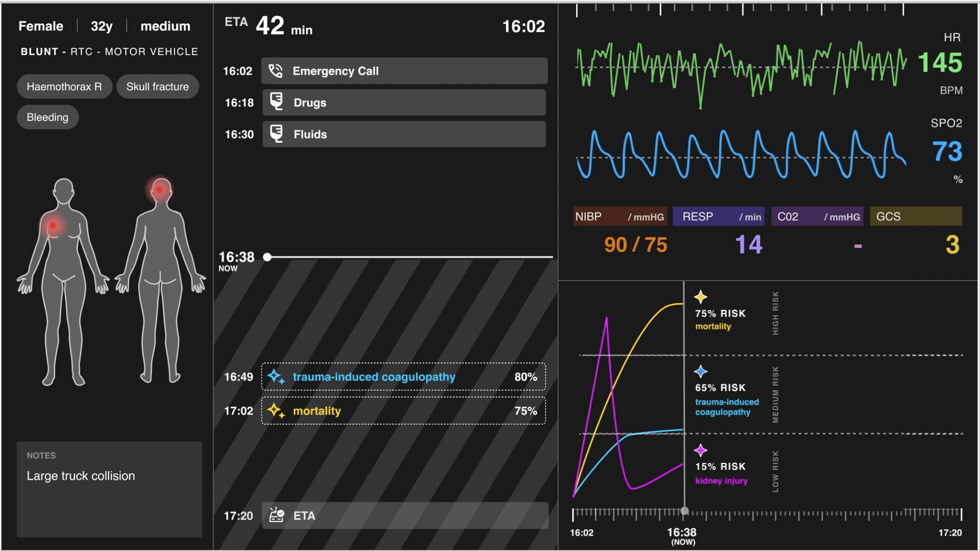Select the trauma-induced coagulopathy 80% prediction
Screen dimensions: 980x551
403,376
